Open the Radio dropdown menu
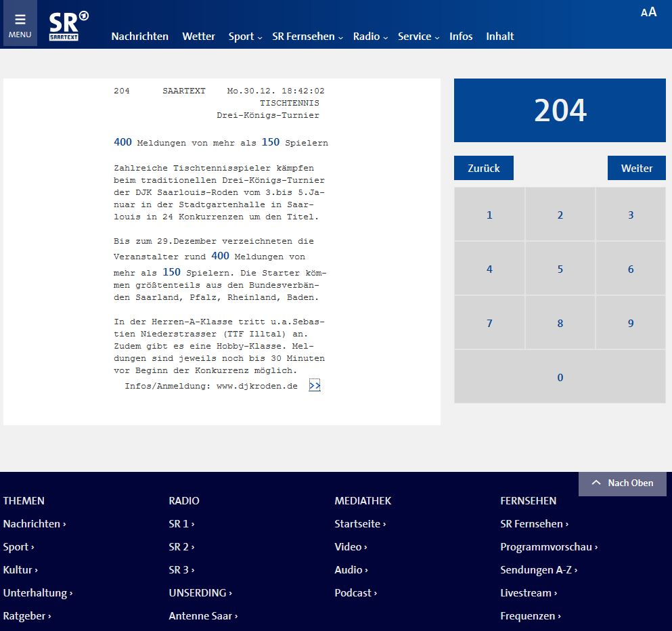The width and height of the screenshot is (672, 631). (x=370, y=37)
